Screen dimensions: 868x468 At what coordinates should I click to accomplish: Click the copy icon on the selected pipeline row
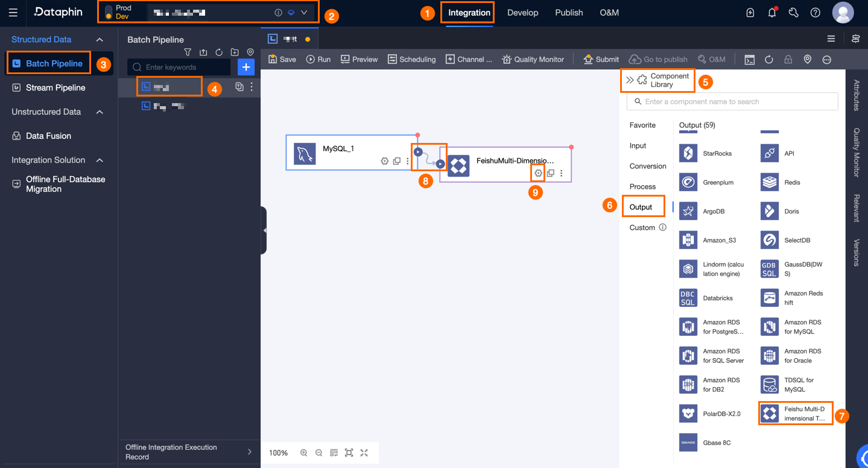pos(239,87)
